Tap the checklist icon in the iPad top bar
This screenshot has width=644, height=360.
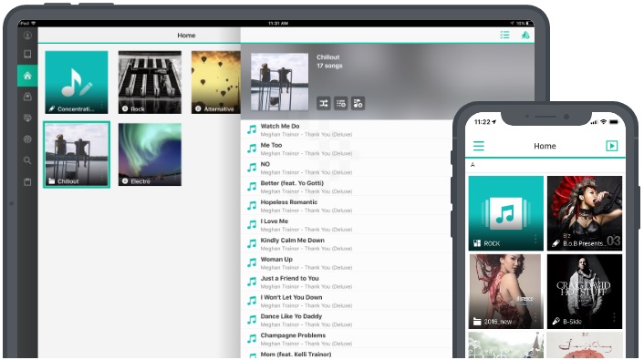coord(504,35)
